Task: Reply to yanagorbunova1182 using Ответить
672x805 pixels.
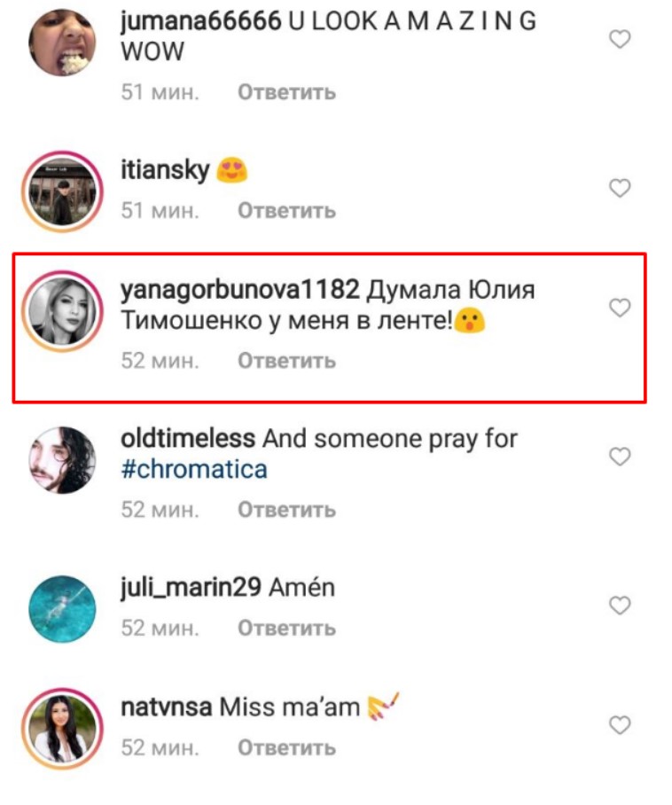Action: click(286, 361)
